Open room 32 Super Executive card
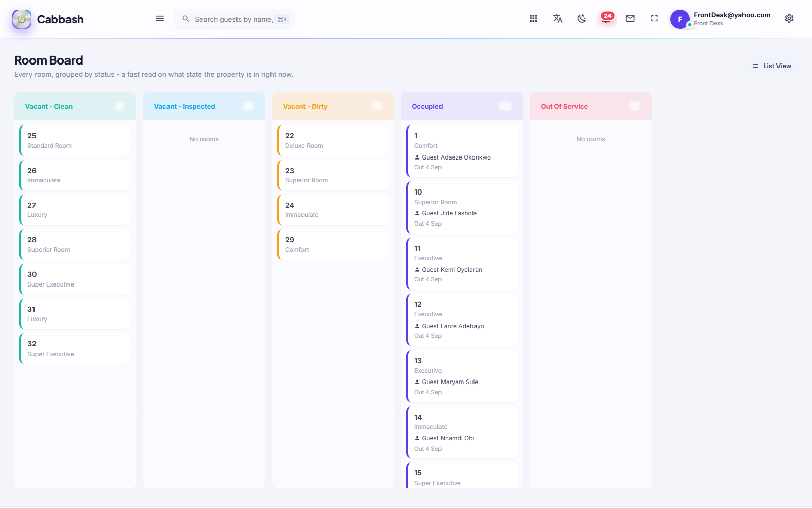This screenshot has width=812, height=508. coord(75,348)
